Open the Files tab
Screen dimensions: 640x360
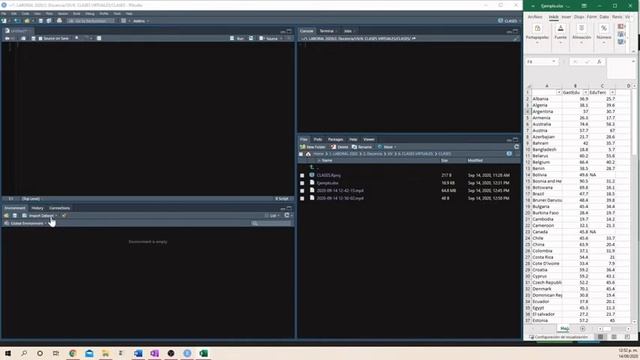(x=304, y=140)
